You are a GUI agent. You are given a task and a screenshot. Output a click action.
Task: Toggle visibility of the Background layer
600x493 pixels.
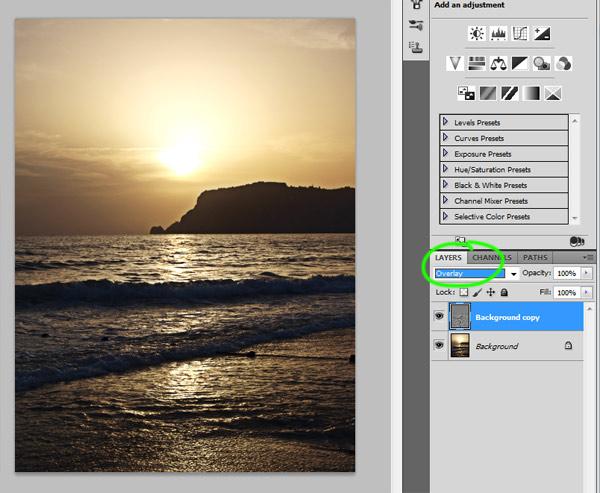click(x=439, y=346)
